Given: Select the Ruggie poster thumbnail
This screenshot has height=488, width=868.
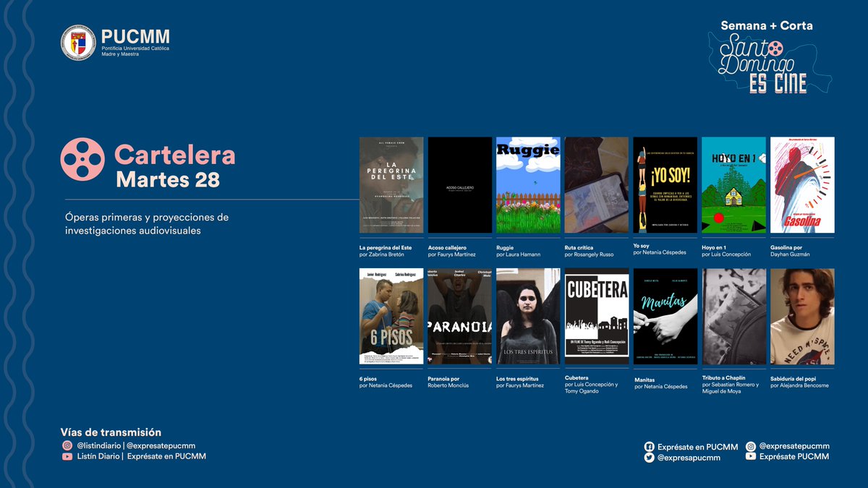Looking at the screenshot, I should [528, 185].
